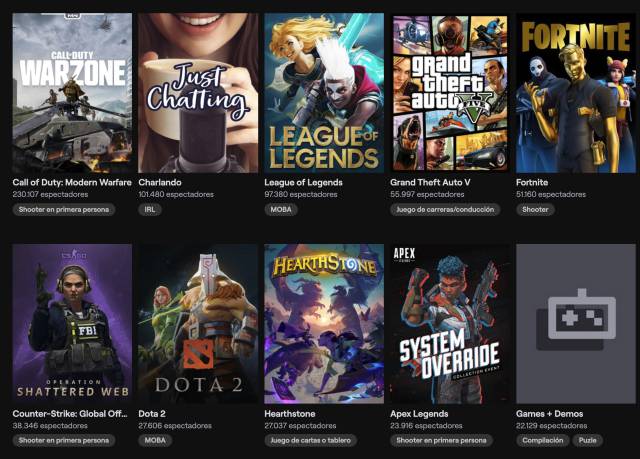The width and height of the screenshot is (640, 459).
Task: Click 230.107 espectadores text
Action: tap(50, 194)
